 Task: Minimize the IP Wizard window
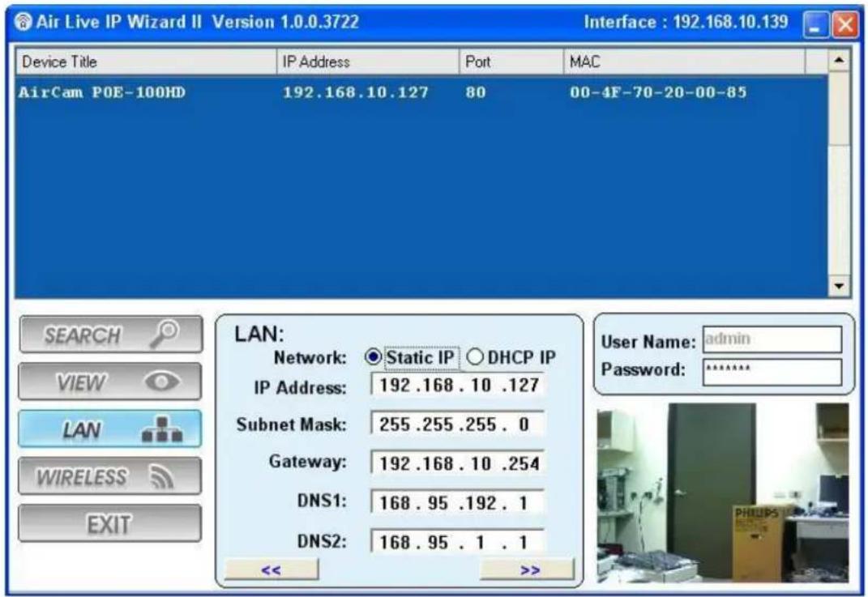816,24
